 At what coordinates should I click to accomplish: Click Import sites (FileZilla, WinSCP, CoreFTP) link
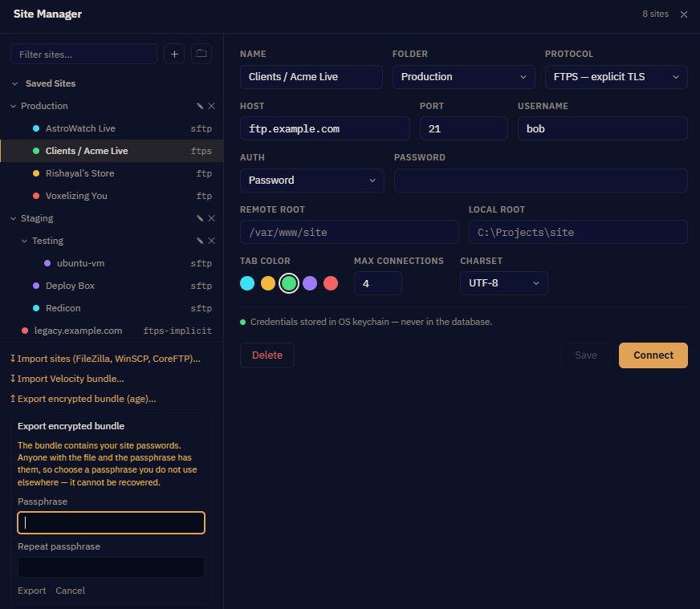105,359
